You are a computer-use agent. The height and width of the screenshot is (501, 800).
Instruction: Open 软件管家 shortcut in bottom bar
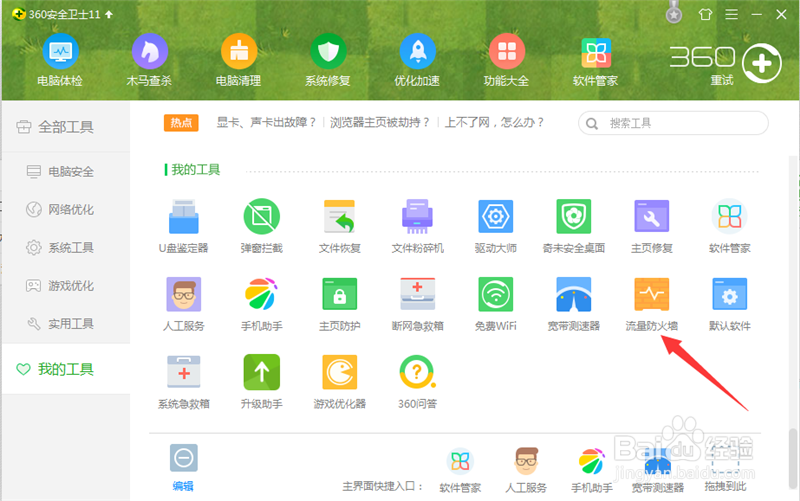(460, 471)
